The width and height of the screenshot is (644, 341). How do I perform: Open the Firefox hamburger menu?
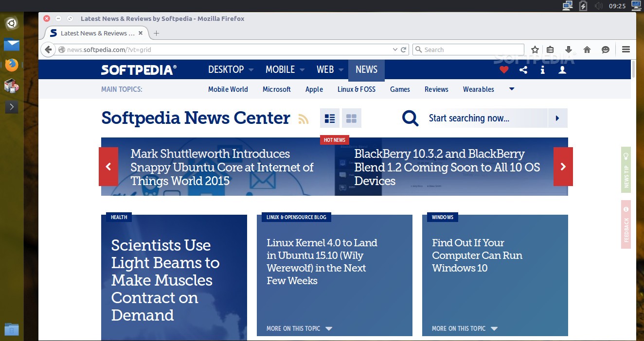click(626, 50)
